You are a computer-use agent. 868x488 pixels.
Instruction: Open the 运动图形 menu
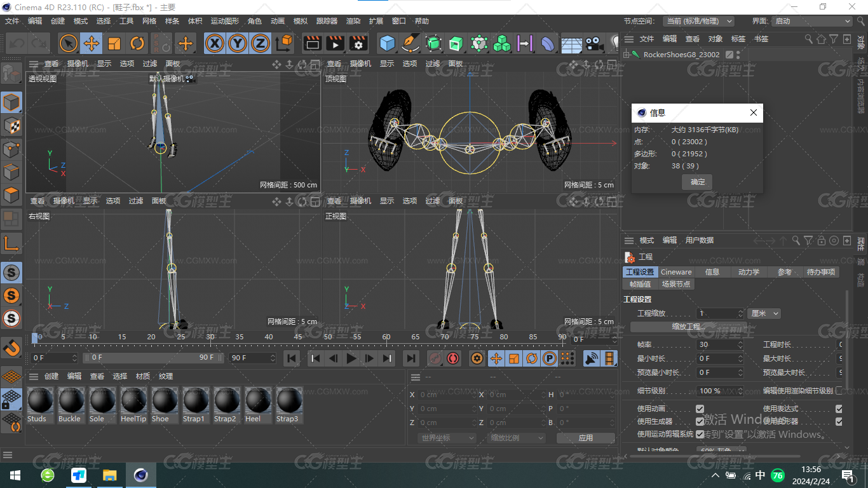(x=226, y=21)
